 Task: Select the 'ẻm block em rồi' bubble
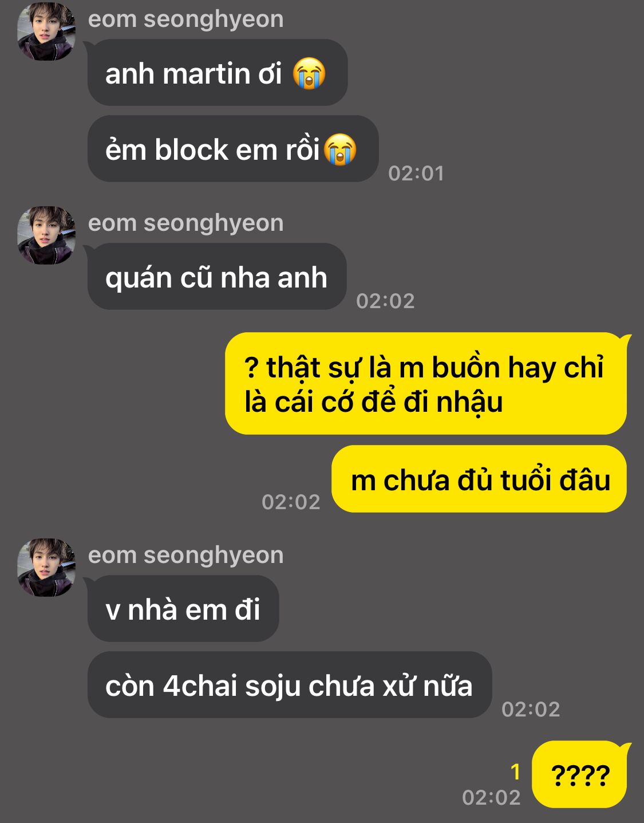click(x=233, y=149)
